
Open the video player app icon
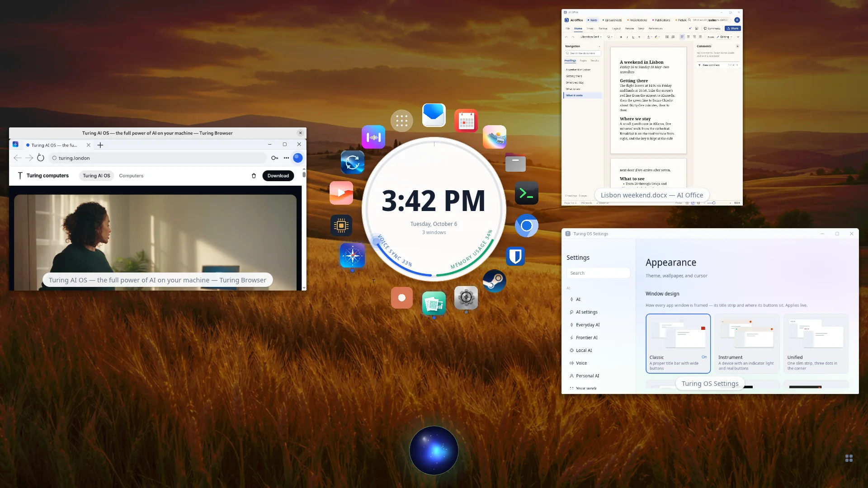(341, 193)
